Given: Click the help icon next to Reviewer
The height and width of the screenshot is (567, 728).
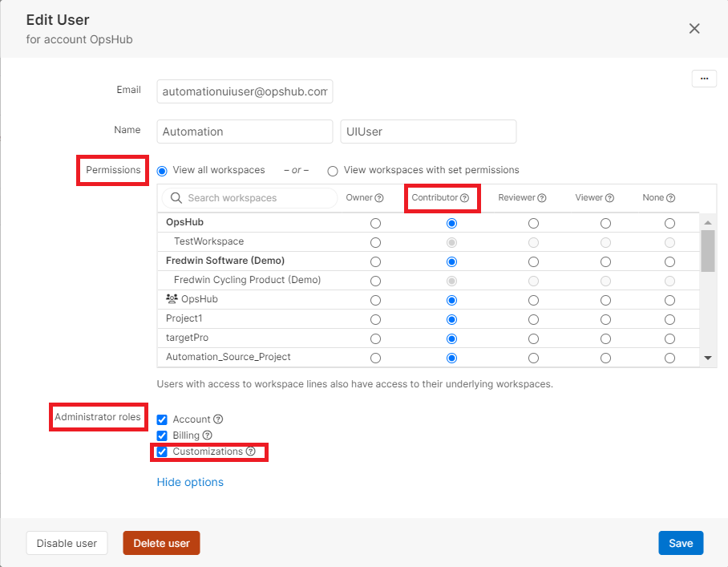Looking at the screenshot, I should [x=542, y=198].
